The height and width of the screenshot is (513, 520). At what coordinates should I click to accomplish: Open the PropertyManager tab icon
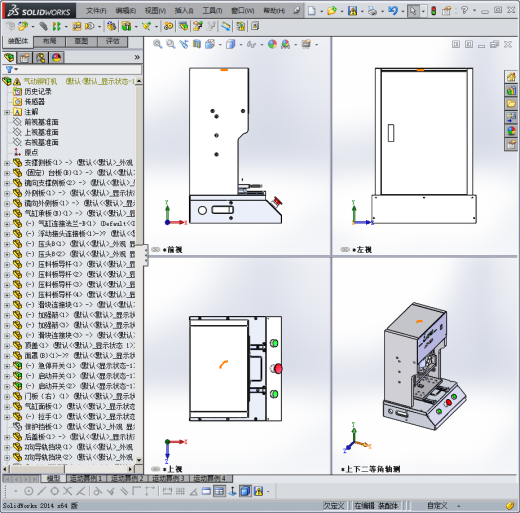[24, 58]
